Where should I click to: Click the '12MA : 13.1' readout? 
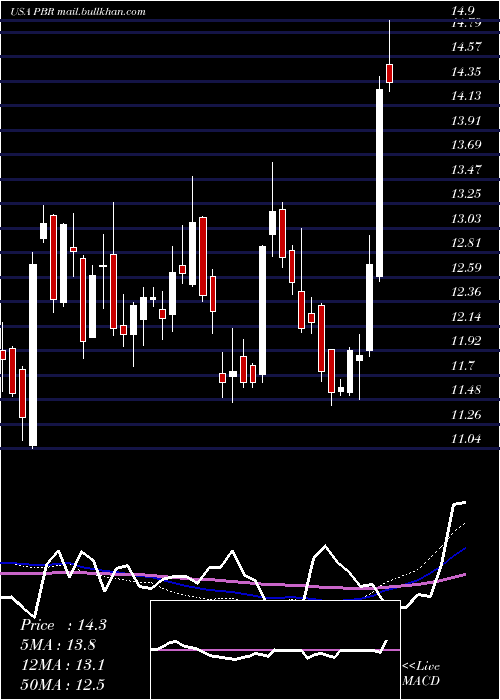click(x=63, y=665)
